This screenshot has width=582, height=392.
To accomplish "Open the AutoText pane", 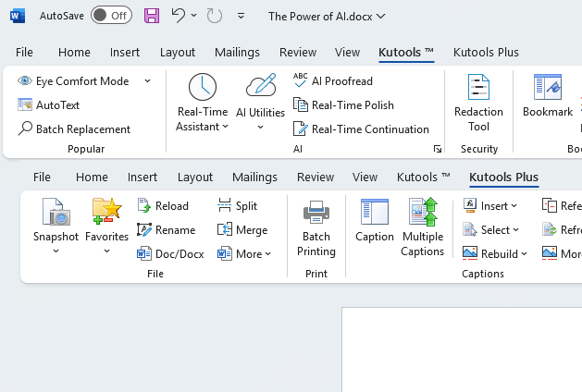I will click(49, 105).
